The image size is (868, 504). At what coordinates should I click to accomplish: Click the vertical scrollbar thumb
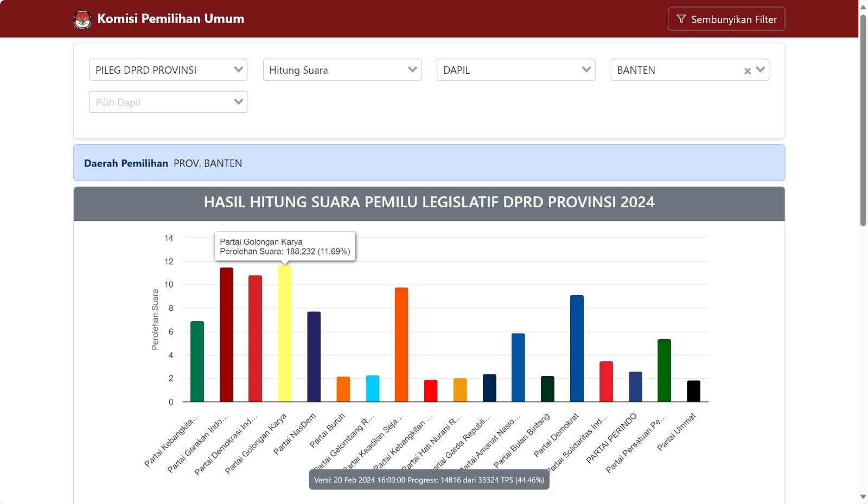click(863, 120)
